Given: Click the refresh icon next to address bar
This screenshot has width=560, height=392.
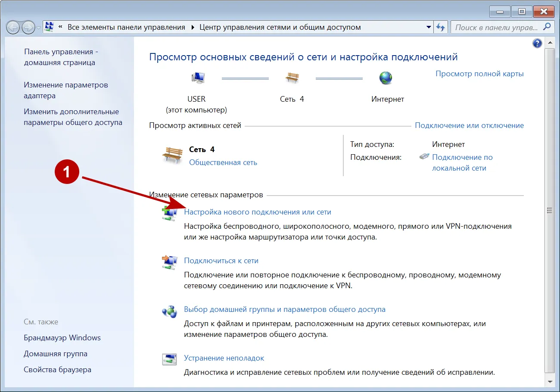Looking at the screenshot, I should pyautogui.click(x=440, y=27).
